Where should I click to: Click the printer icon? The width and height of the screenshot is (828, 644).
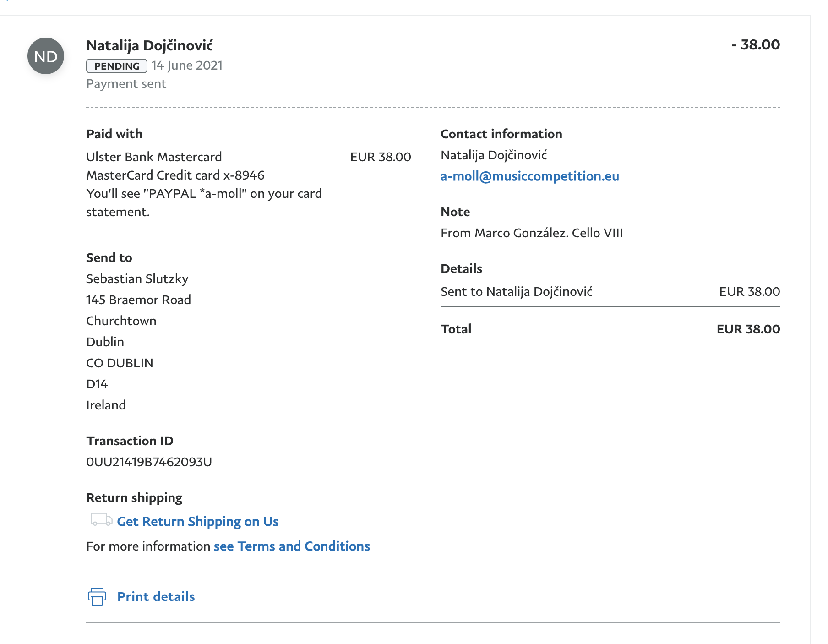pos(97,596)
